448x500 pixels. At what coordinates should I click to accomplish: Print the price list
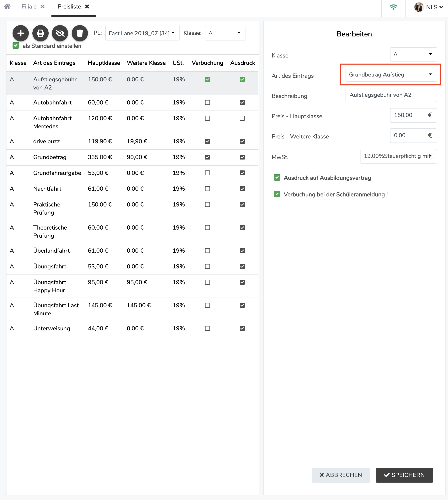point(40,33)
